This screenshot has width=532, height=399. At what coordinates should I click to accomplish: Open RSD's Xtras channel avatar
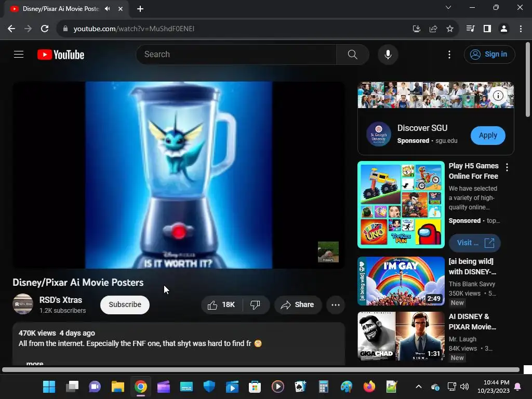tap(23, 304)
